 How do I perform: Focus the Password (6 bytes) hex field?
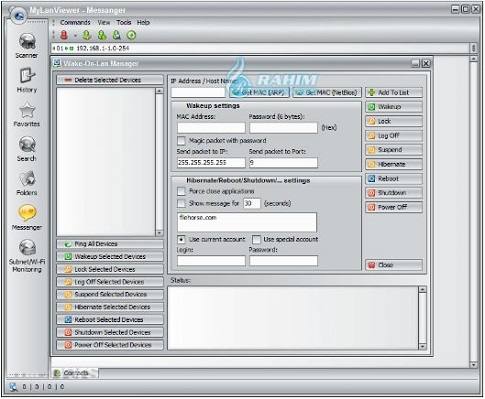coord(283,128)
